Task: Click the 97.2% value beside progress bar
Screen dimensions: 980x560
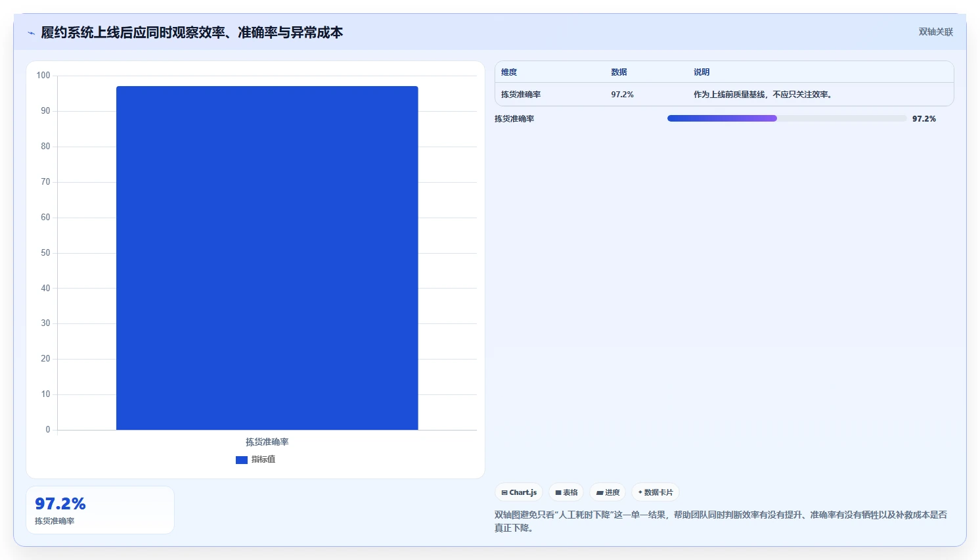Action: click(x=924, y=119)
